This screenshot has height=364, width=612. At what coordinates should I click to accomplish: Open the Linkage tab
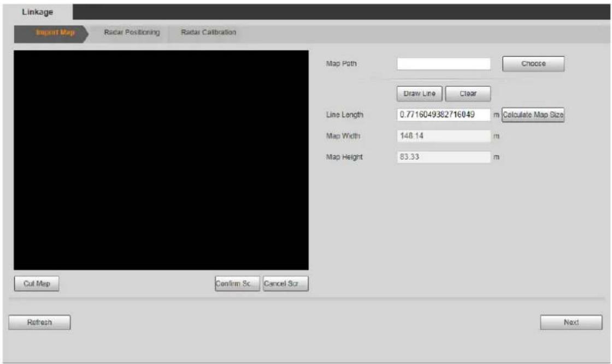pyautogui.click(x=38, y=12)
